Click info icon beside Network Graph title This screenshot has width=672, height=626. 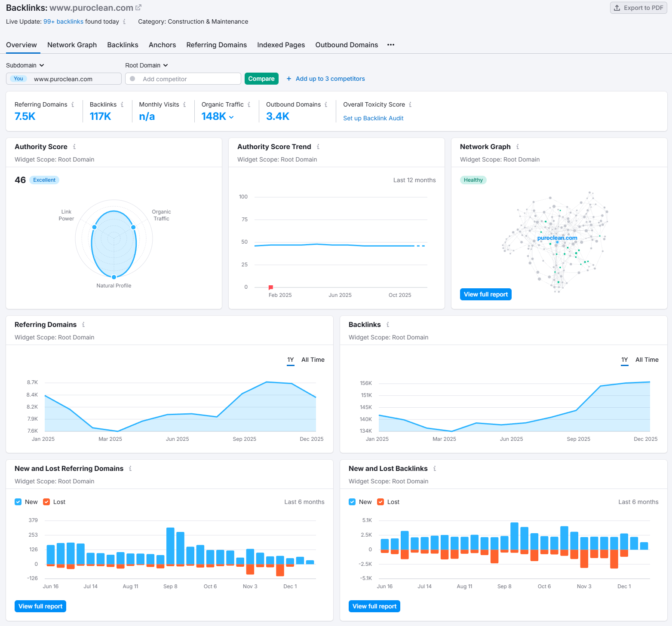tap(518, 147)
